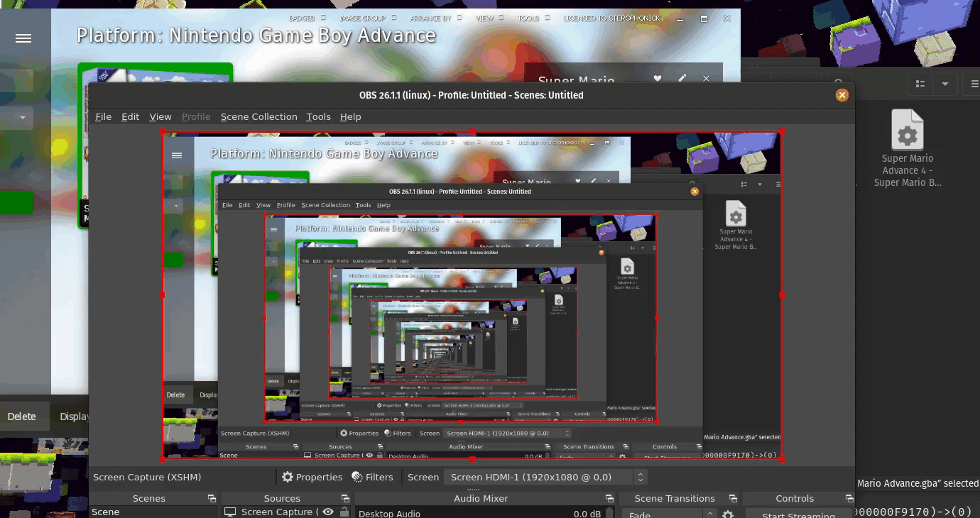Screen dimensions: 980x518
Task: Click the Audio Mixer panel pop-out icon
Action: 609,498
